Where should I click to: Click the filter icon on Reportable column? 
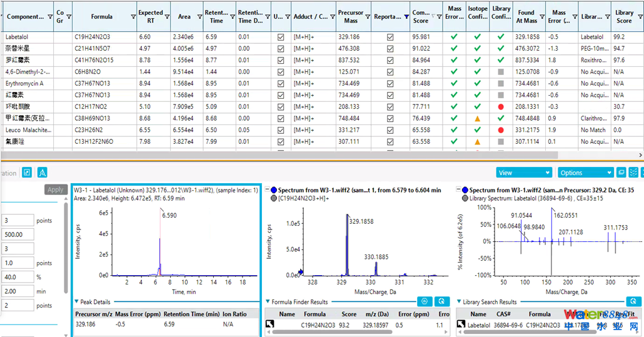pyautogui.click(x=406, y=17)
